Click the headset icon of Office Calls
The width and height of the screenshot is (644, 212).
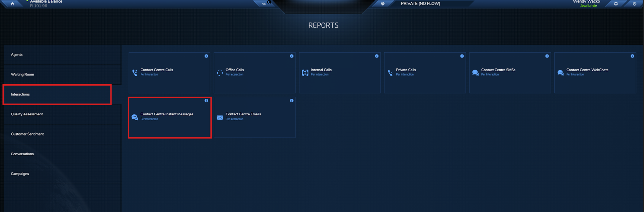(x=220, y=73)
